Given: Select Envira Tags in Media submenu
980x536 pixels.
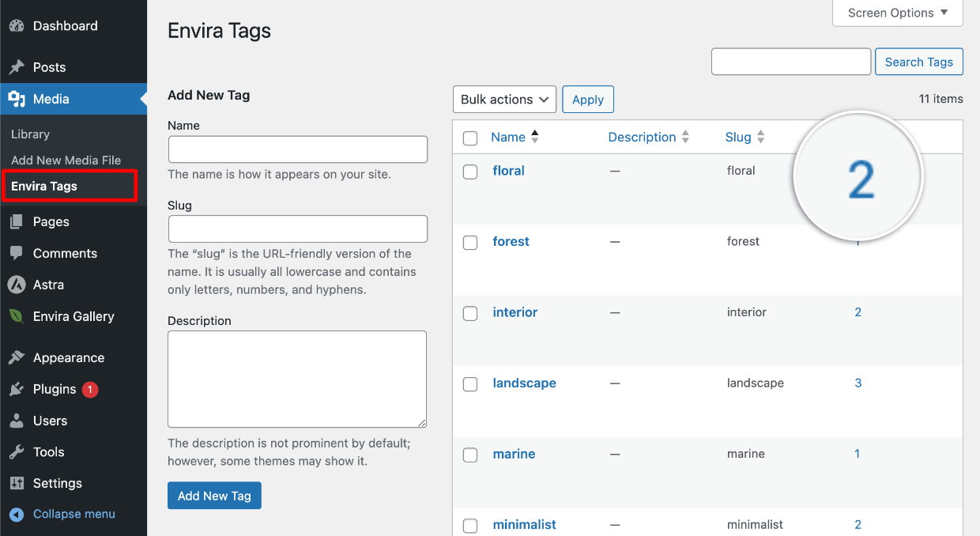Looking at the screenshot, I should pyautogui.click(x=44, y=186).
